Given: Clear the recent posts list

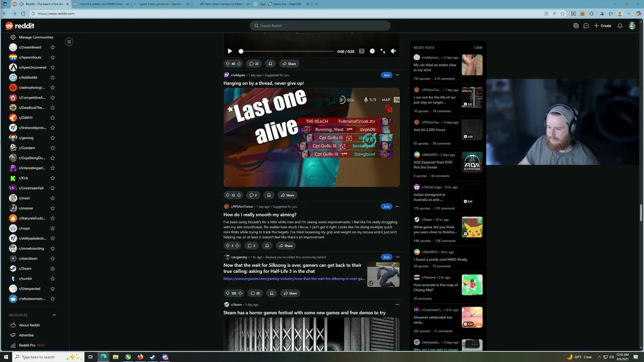Looking at the screenshot, I should (x=478, y=48).
